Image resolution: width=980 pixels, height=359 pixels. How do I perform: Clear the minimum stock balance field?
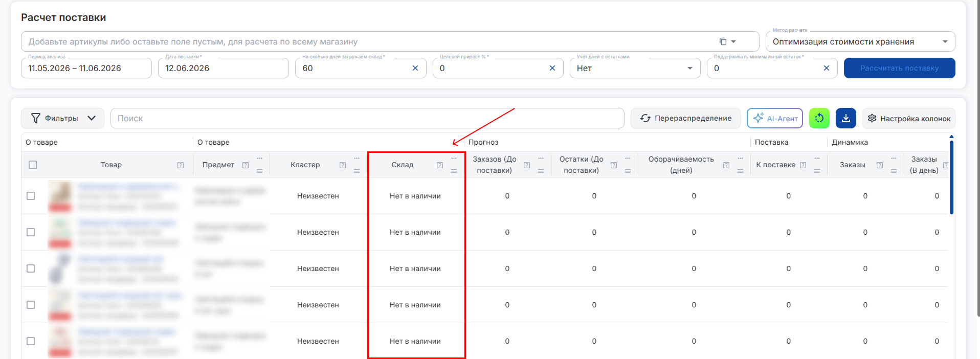click(827, 68)
